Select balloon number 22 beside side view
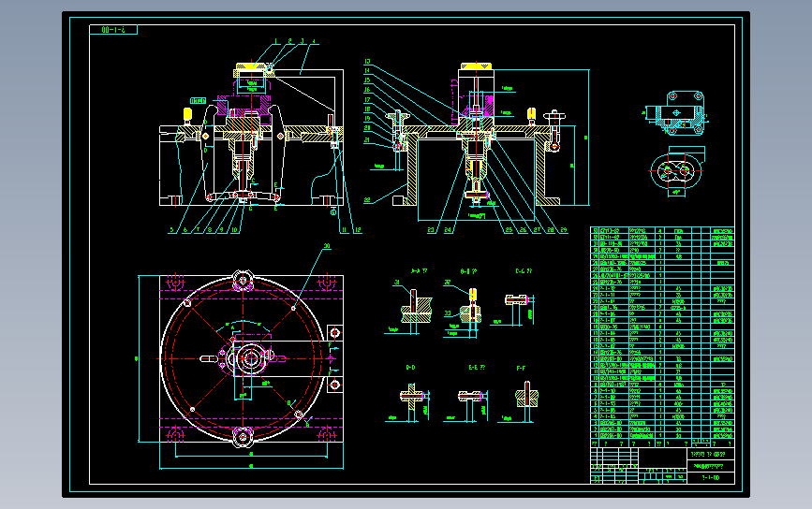 click(x=367, y=200)
